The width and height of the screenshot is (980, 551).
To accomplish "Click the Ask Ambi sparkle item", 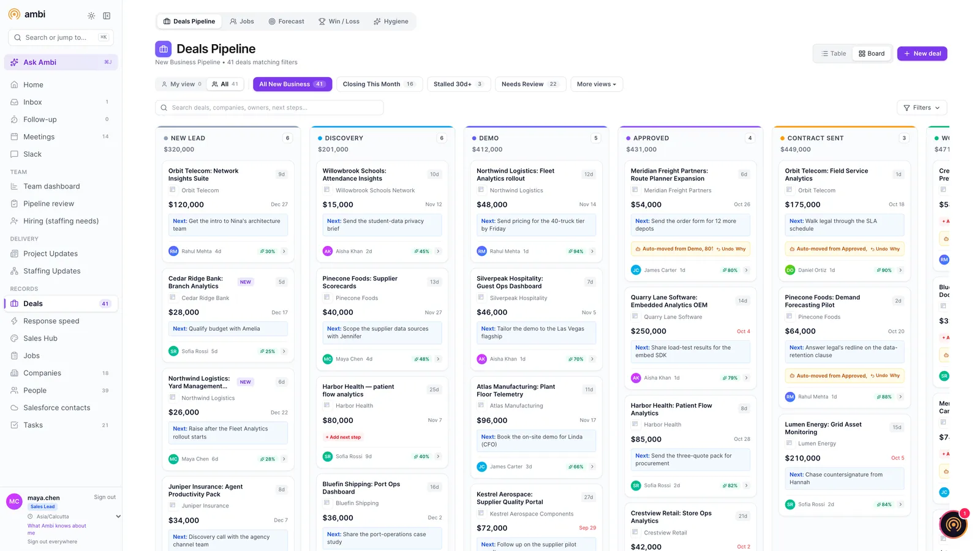I will click(x=61, y=62).
